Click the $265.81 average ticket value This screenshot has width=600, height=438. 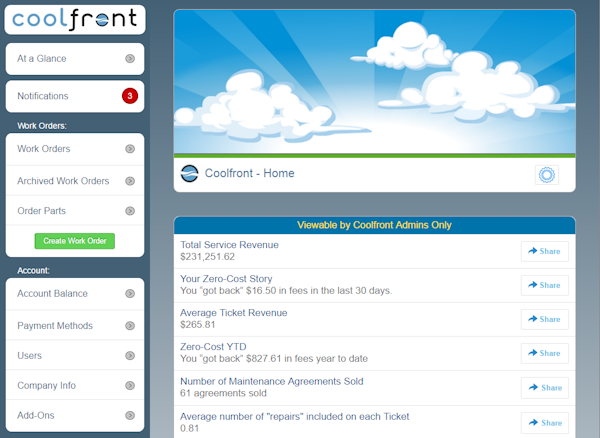pyautogui.click(x=198, y=325)
